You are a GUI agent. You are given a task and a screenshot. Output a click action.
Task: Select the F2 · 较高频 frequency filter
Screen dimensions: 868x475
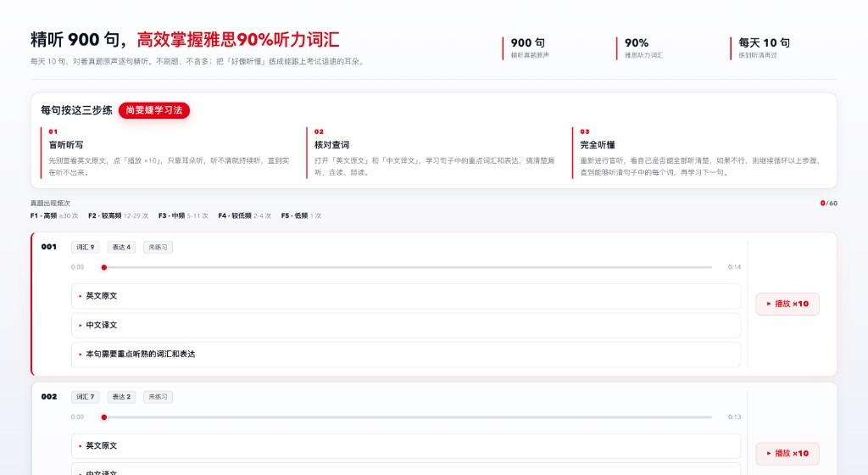click(x=119, y=216)
